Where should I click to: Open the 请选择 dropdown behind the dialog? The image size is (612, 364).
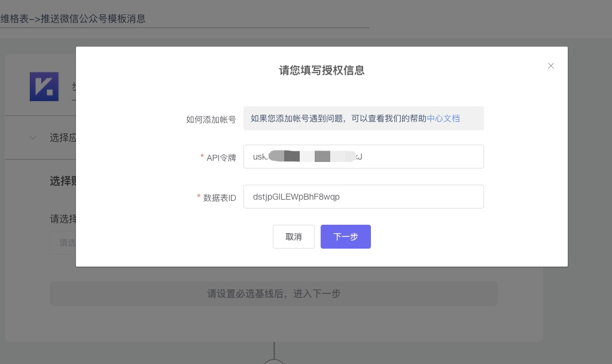click(x=63, y=243)
